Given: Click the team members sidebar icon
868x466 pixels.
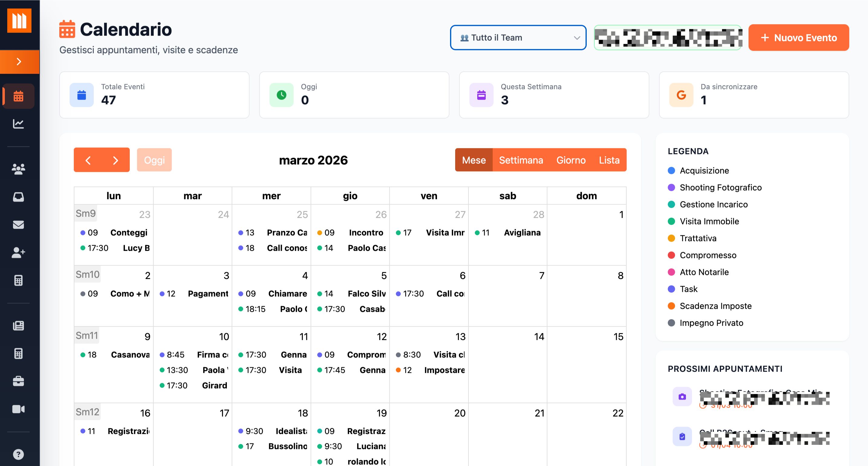Looking at the screenshot, I should click(x=18, y=169).
